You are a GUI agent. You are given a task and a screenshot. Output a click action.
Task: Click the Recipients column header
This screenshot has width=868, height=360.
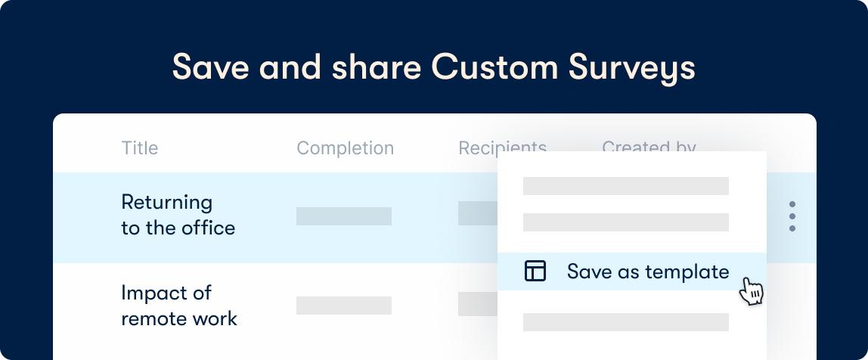502,147
